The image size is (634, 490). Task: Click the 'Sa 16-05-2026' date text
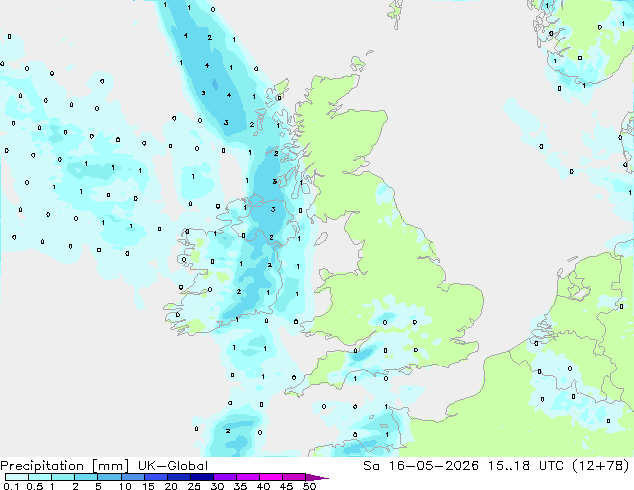click(x=421, y=466)
